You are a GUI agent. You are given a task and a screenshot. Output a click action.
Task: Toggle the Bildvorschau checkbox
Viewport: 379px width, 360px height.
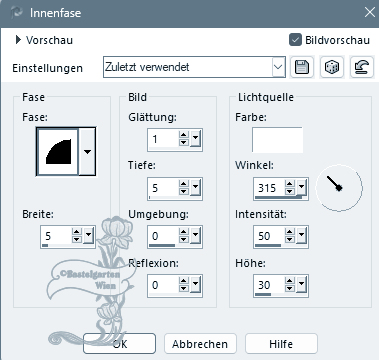click(x=295, y=40)
